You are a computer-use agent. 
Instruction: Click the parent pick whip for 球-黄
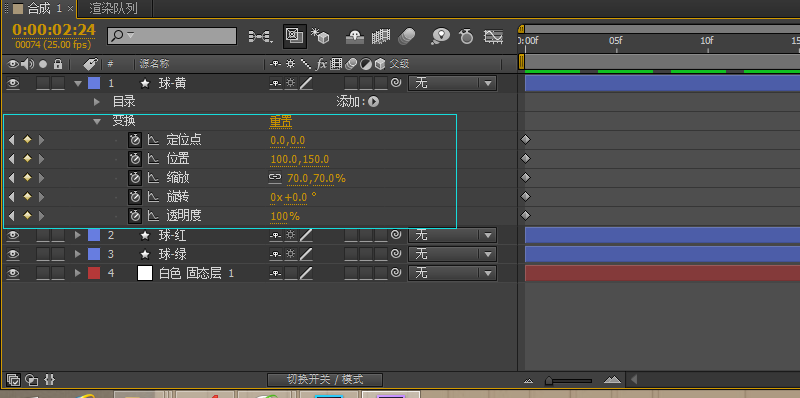395,83
